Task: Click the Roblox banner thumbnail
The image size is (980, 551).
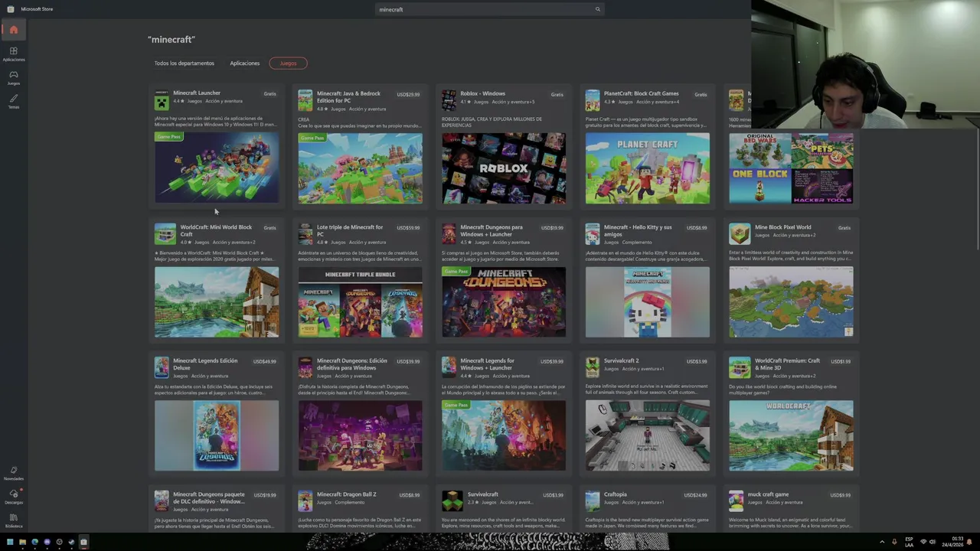Action: click(x=504, y=168)
